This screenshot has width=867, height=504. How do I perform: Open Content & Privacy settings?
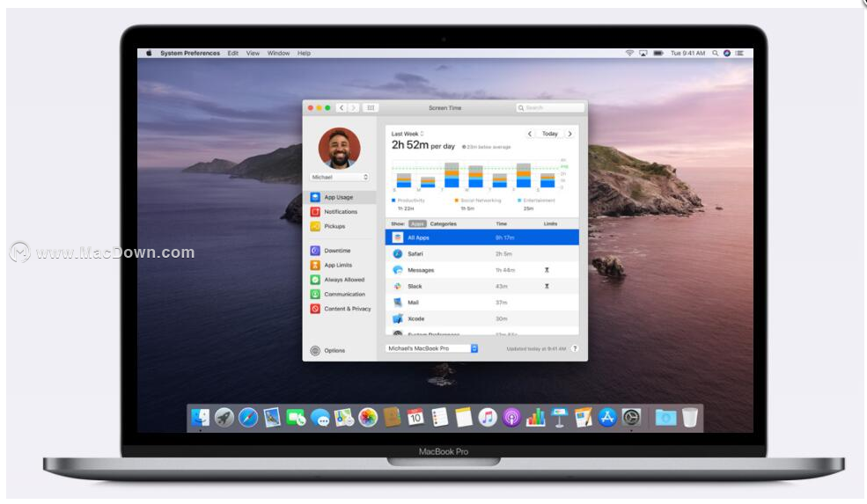339,309
